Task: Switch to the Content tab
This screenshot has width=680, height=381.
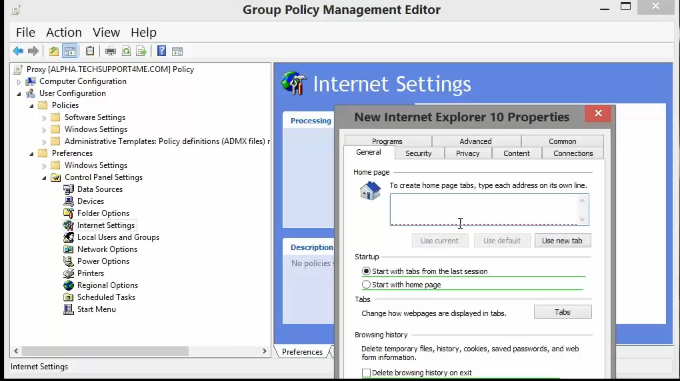Action: [x=517, y=153]
